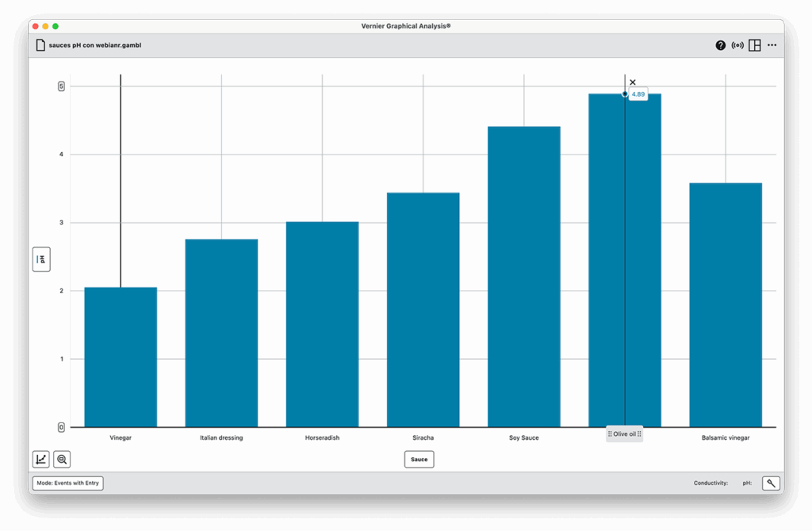Open the pH y-axis label selector
Screen dimensions: 812x531
coord(41,259)
